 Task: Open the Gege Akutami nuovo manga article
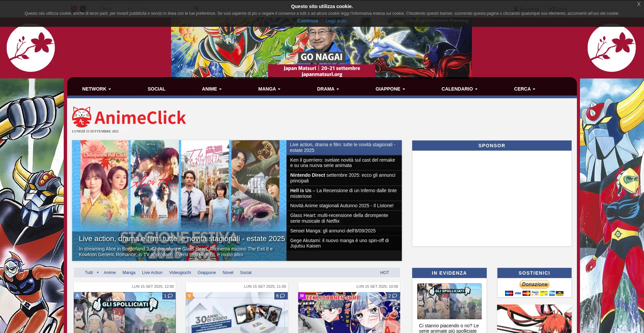point(344,243)
